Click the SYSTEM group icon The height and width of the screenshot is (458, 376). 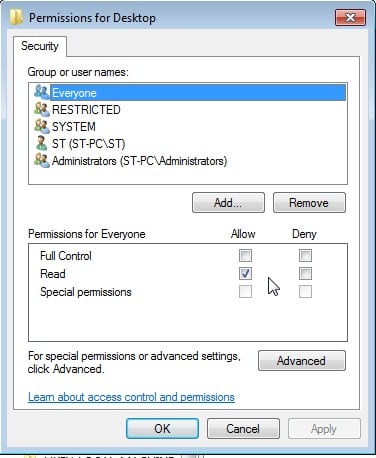click(x=42, y=126)
